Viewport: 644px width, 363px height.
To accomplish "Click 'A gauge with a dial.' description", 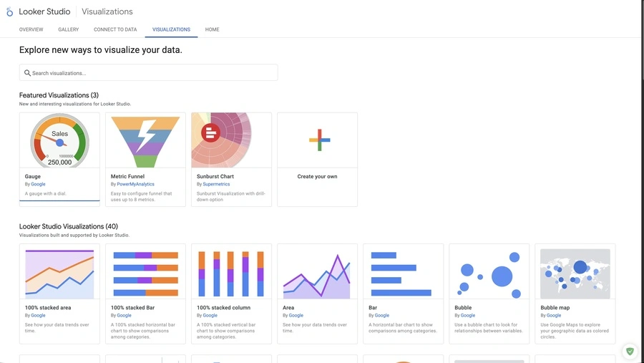I will (45, 193).
